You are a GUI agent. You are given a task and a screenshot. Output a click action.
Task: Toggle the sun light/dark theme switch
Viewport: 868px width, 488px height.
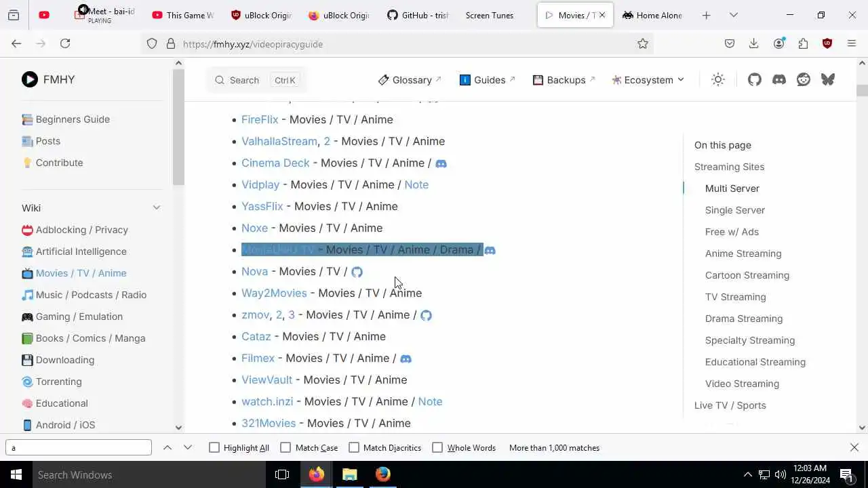pyautogui.click(x=718, y=79)
